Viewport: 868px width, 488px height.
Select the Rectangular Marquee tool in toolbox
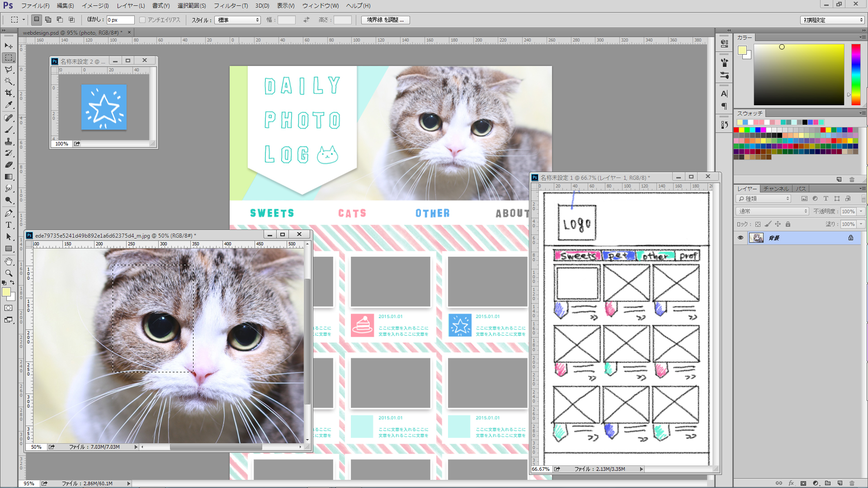[x=9, y=58]
